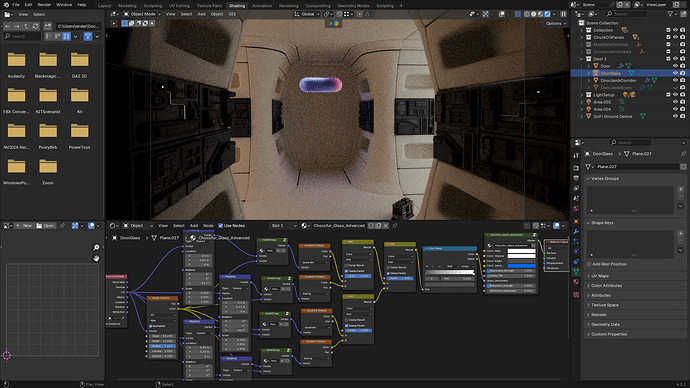Image resolution: width=690 pixels, height=388 pixels.
Task: Click Open in the image editor
Action: [45, 226]
